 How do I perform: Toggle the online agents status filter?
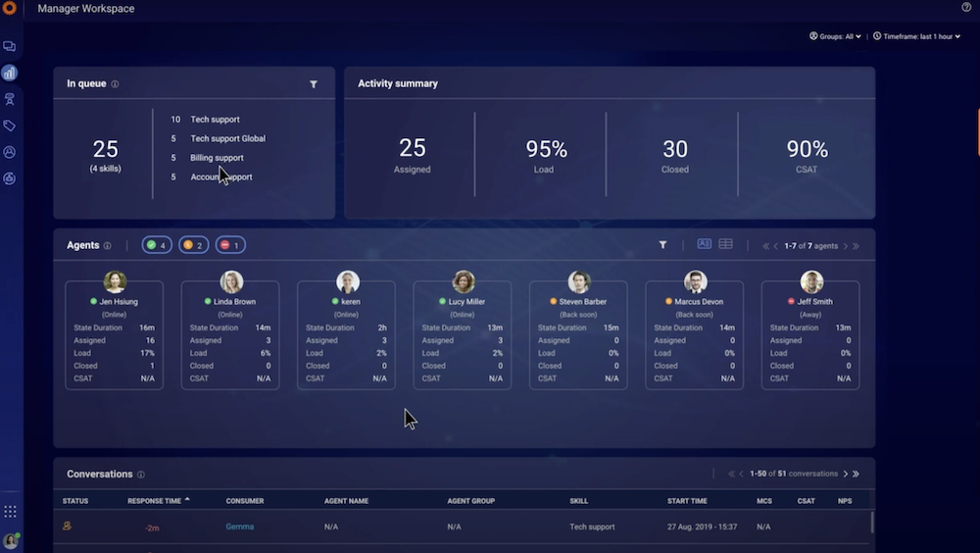[157, 245]
